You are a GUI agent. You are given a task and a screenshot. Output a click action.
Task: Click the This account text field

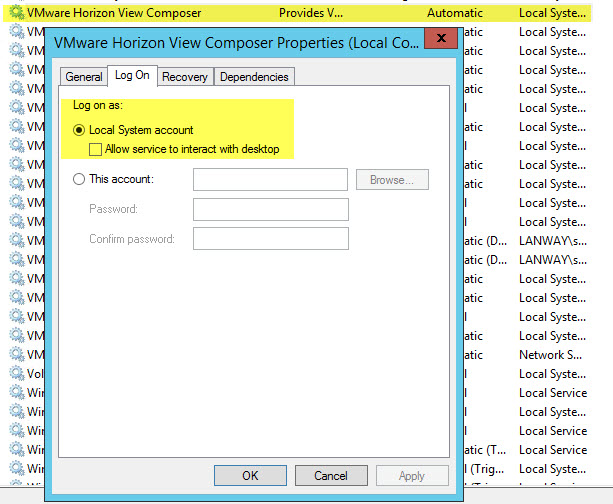[270, 180]
